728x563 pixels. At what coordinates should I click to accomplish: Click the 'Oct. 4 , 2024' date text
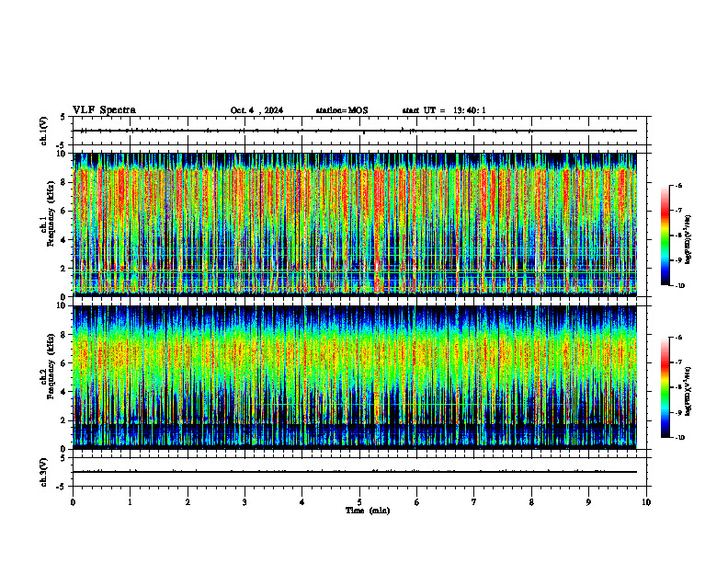256,110
